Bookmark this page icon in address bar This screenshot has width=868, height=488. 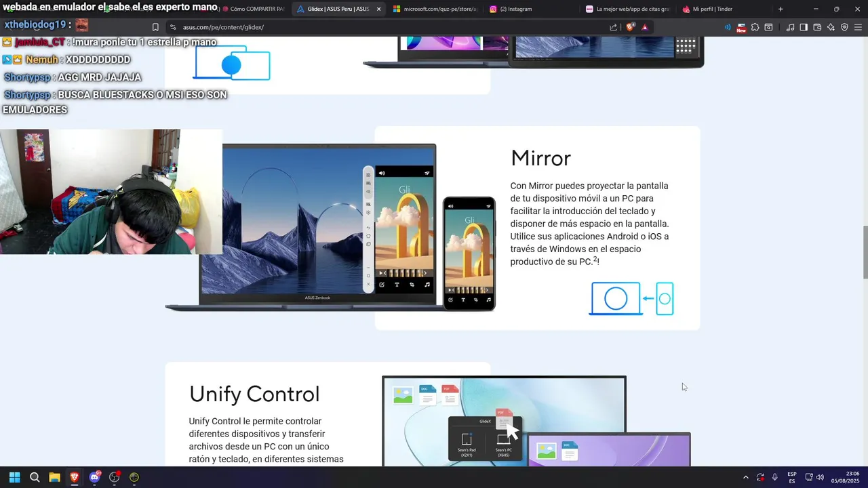pyautogui.click(x=155, y=27)
